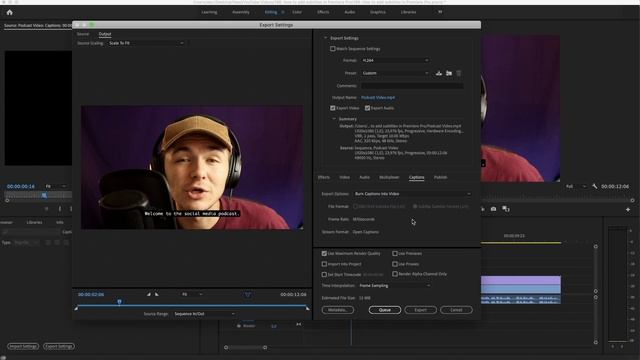This screenshot has width=640, height=360.
Task: Click the Delete Preset trash icon
Action: [x=459, y=73]
